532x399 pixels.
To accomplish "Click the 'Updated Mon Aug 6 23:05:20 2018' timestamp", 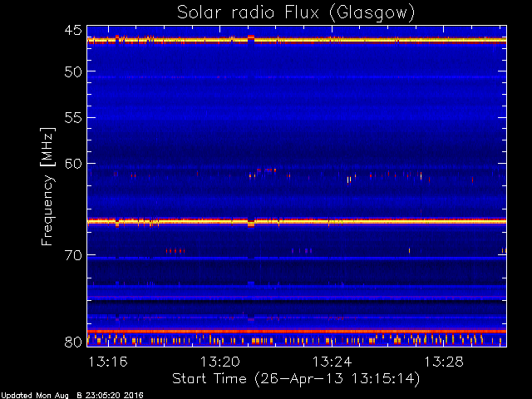I will pyautogui.click(x=72, y=396).
